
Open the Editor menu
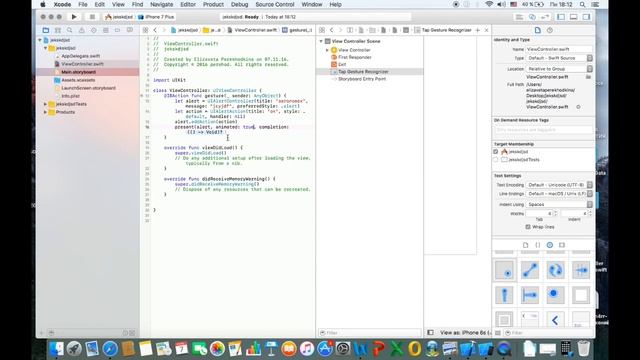(x=188, y=4)
